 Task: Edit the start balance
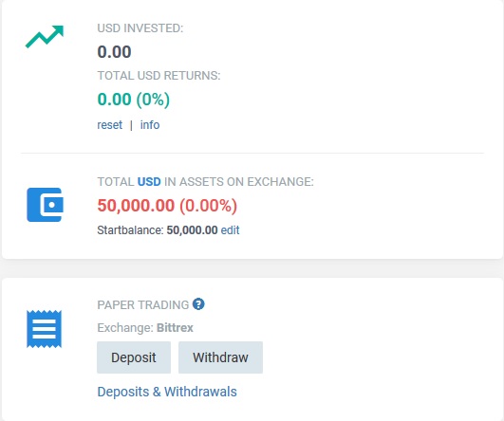[x=230, y=230]
